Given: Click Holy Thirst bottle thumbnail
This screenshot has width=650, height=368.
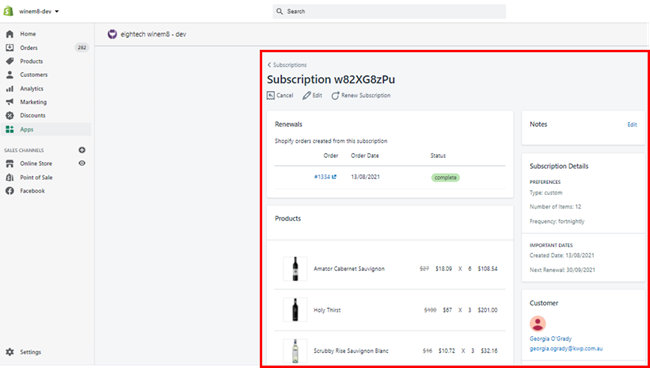Looking at the screenshot, I should point(295,310).
